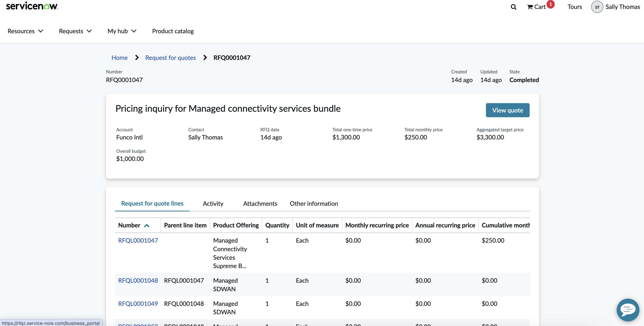644x326 pixels.
Task: Click Aggregated target price $3,300.00
Action: click(490, 137)
